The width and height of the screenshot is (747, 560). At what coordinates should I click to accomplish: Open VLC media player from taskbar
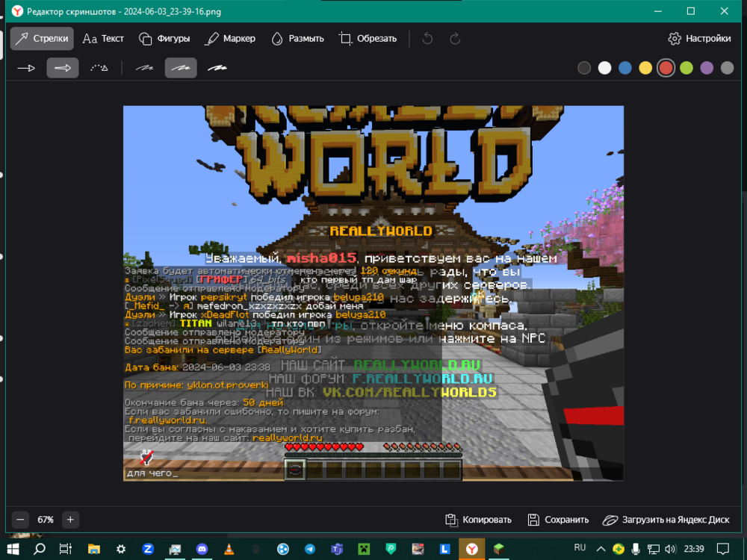click(x=229, y=549)
